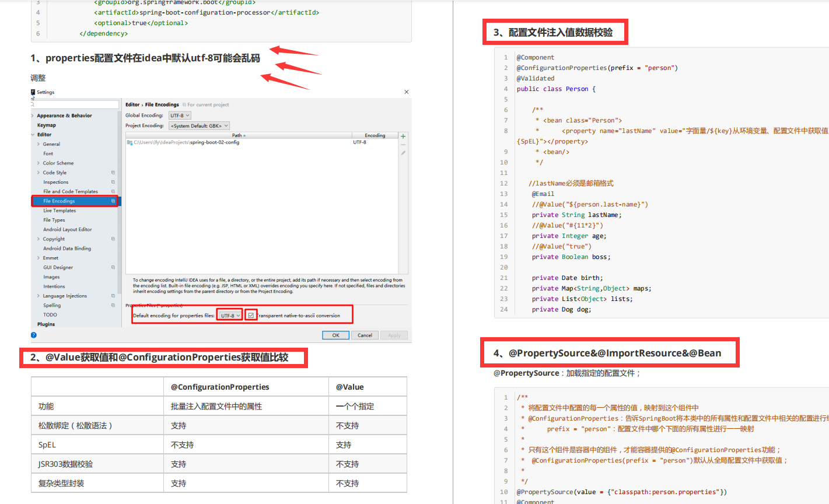Image resolution: width=829 pixels, height=504 pixels.
Task: Select File Encodings settings item
Action: pos(75,201)
